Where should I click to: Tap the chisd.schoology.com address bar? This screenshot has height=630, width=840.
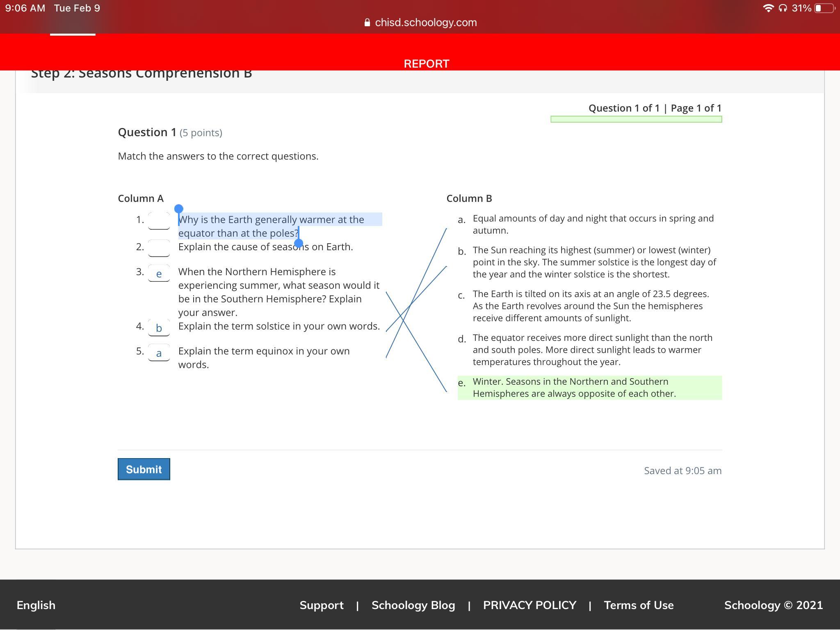click(x=425, y=23)
